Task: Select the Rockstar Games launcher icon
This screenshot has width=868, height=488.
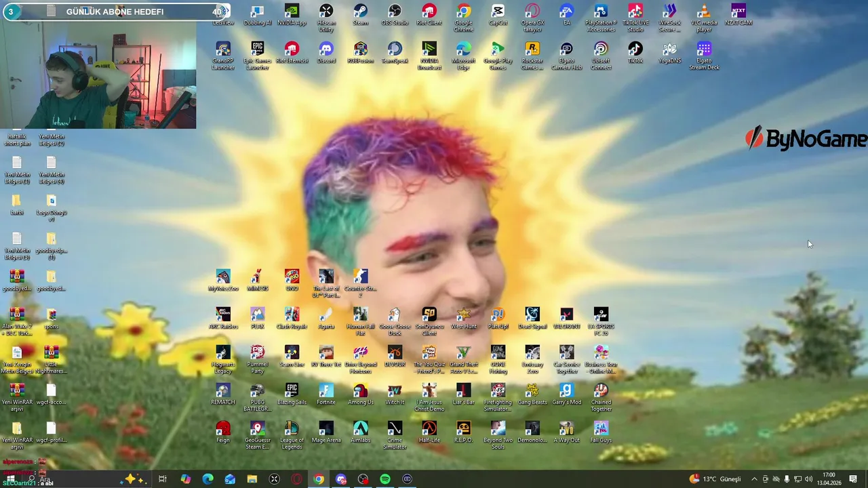Action: pyautogui.click(x=532, y=56)
